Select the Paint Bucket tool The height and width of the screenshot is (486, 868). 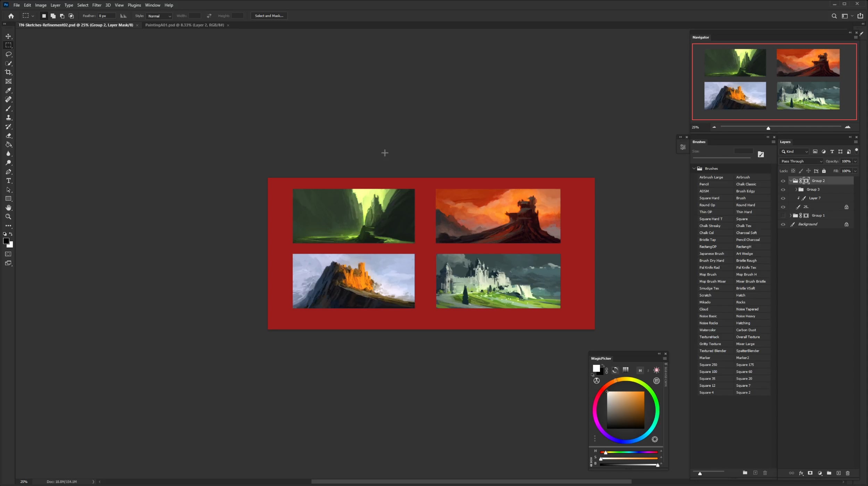click(x=9, y=144)
